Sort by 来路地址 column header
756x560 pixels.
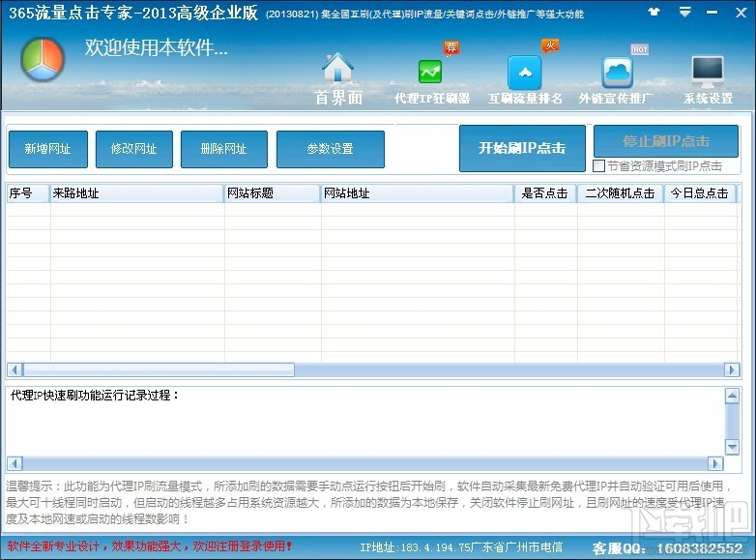137,193
